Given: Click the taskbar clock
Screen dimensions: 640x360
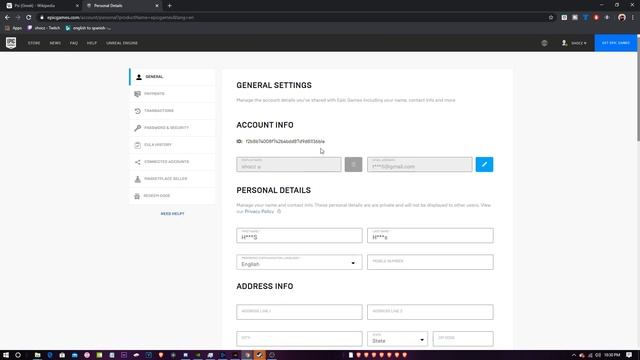Looking at the screenshot, I should click(612, 355).
